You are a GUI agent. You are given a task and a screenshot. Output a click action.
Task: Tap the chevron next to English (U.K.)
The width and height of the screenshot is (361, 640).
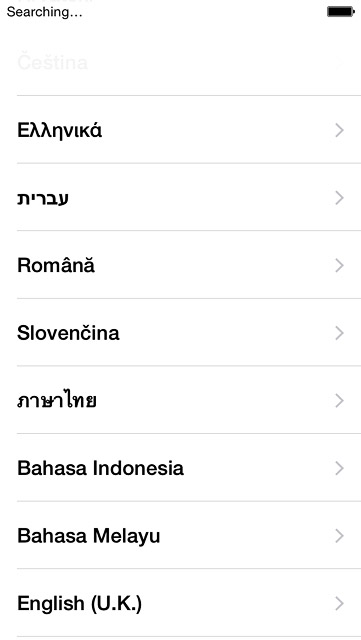339,603
